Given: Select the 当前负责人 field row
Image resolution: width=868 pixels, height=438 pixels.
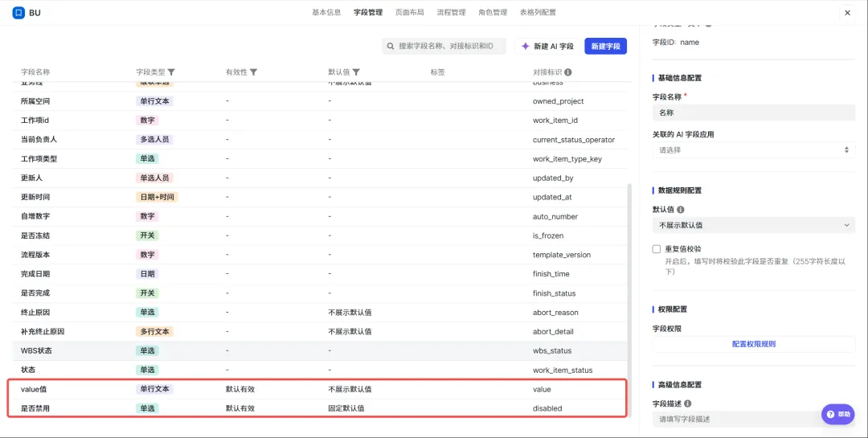Looking at the screenshot, I should 321,140.
